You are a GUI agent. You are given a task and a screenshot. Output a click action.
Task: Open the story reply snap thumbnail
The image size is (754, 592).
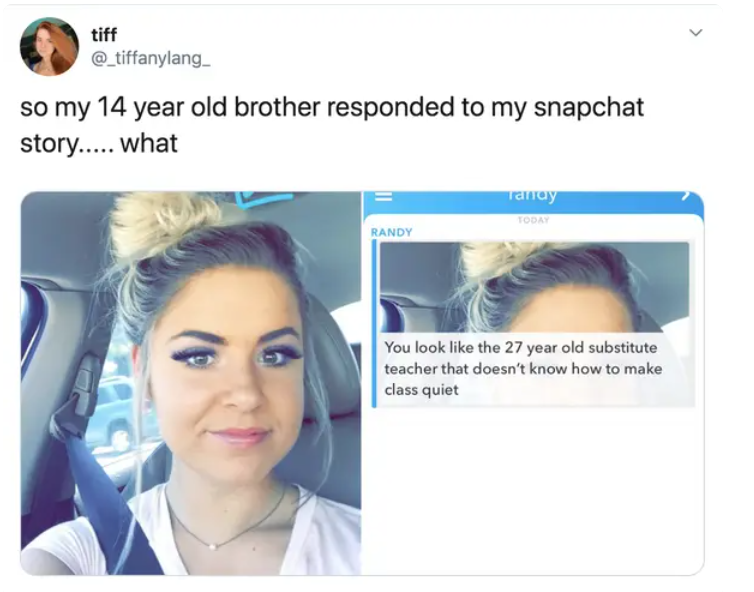[534, 287]
